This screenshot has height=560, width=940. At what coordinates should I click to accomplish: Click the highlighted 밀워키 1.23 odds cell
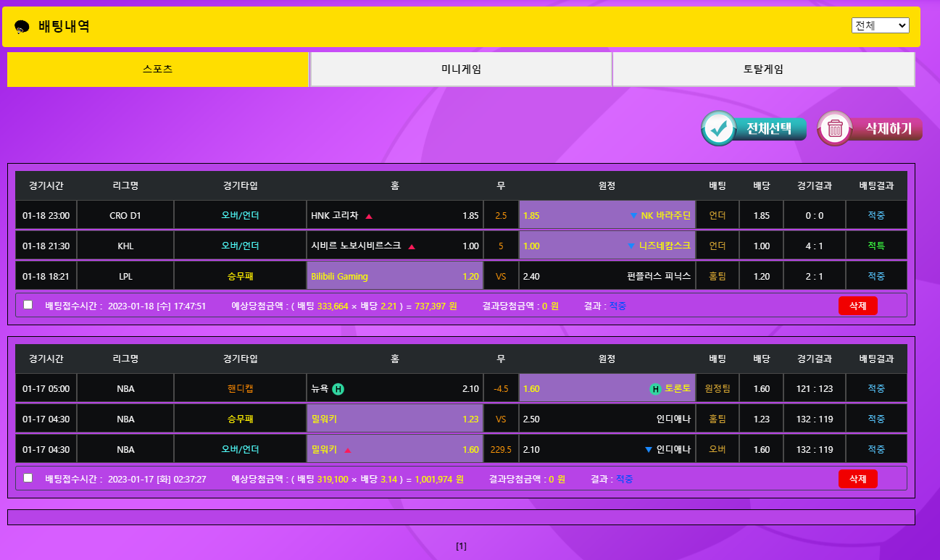tap(394, 419)
